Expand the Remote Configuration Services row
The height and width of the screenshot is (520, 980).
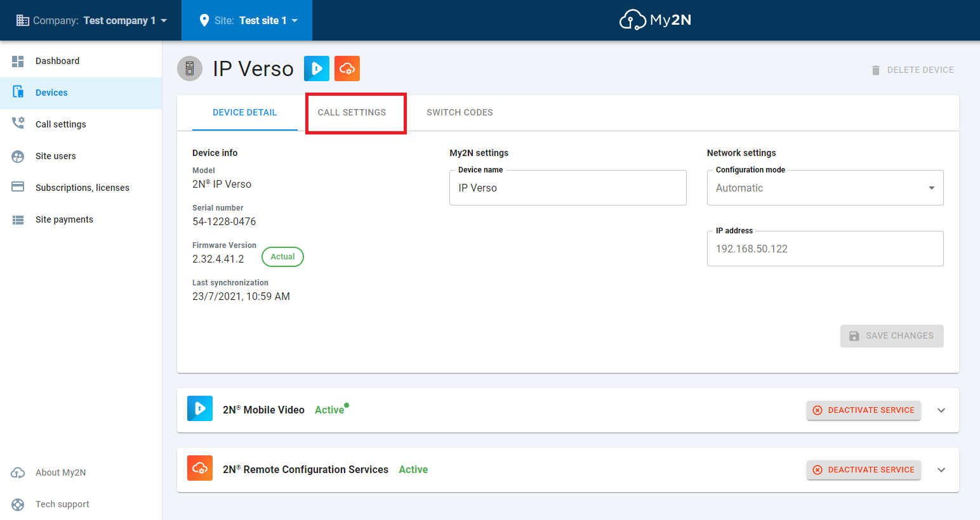tap(941, 470)
